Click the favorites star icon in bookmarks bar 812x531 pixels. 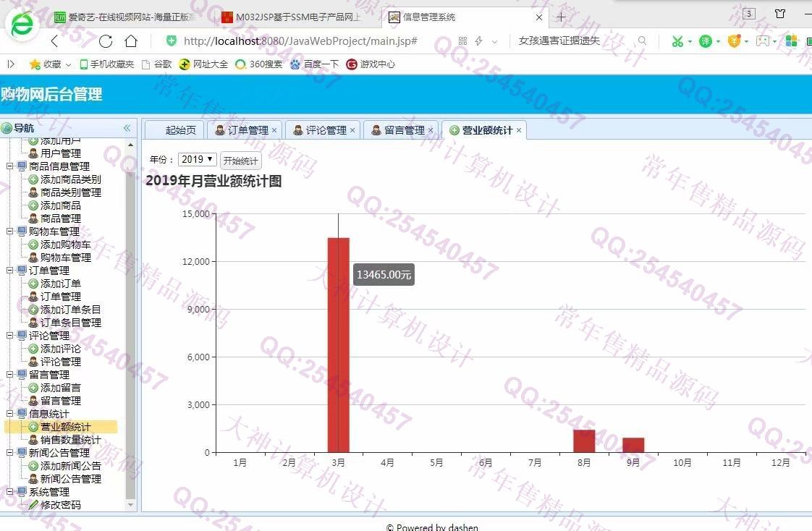pyautogui.click(x=34, y=64)
